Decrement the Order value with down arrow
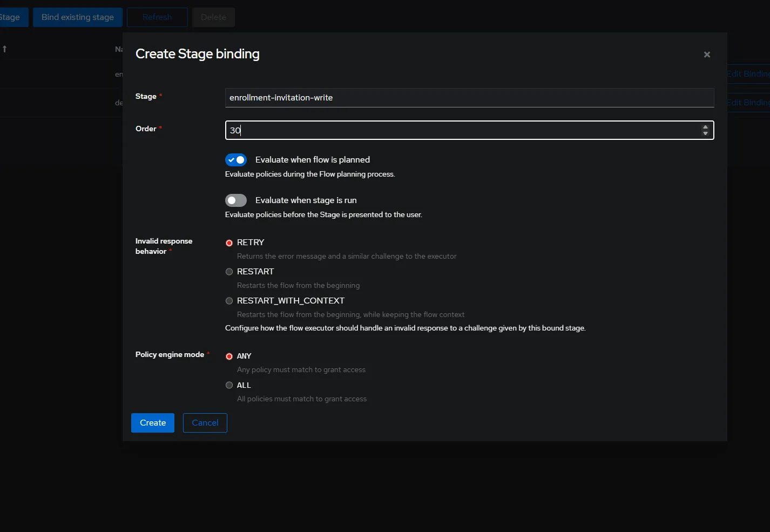 click(x=705, y=133)
